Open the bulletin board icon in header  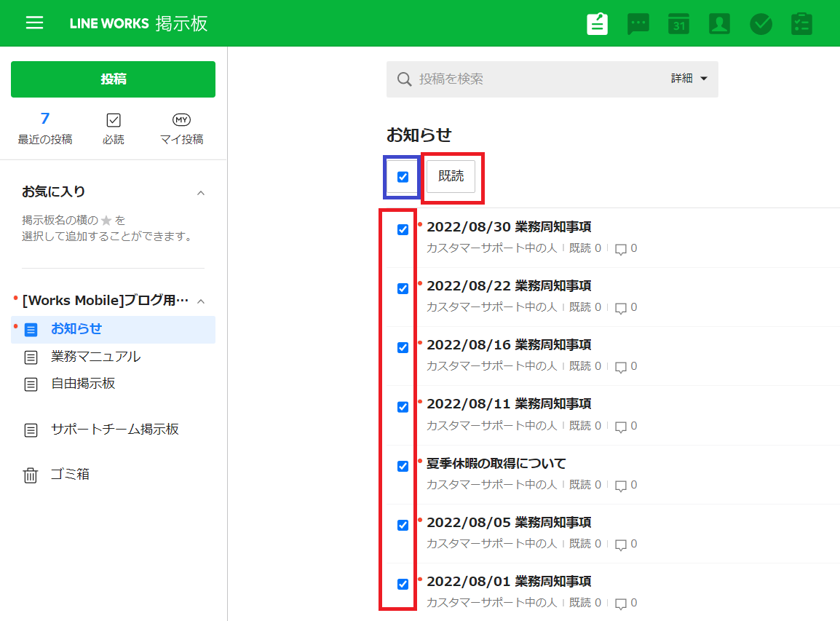598,23
